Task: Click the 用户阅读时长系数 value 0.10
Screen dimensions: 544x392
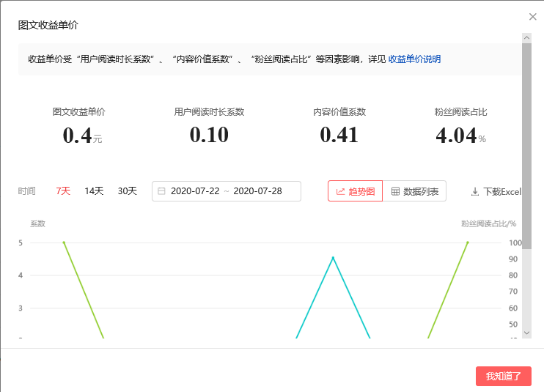Action: coord(209,135)
